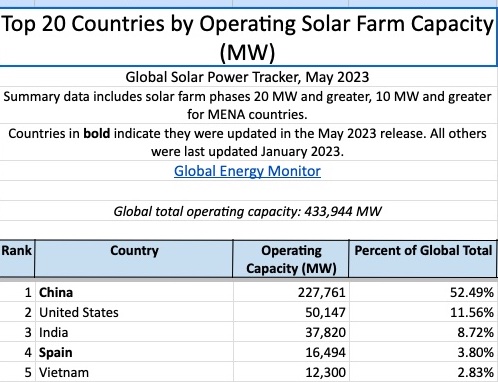Select the summary data description cell
The width and height of the screenshot is (498, 382).
[x=248, y=105]
